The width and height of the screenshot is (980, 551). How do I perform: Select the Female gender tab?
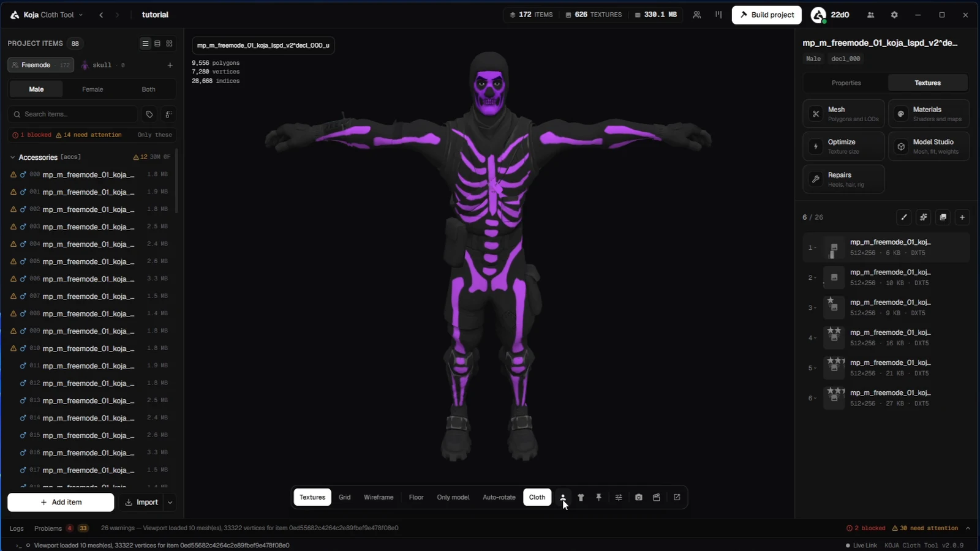92,89
